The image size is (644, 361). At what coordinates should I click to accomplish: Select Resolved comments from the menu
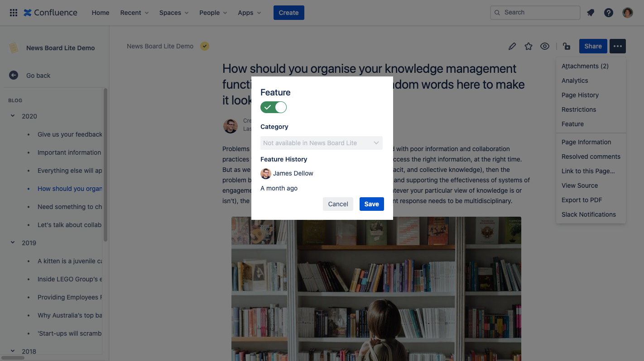[x=591, y=157]
